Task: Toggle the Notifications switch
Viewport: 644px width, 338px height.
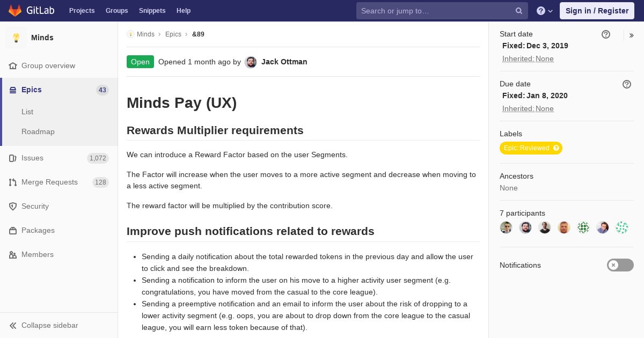Action: point(620,265)
